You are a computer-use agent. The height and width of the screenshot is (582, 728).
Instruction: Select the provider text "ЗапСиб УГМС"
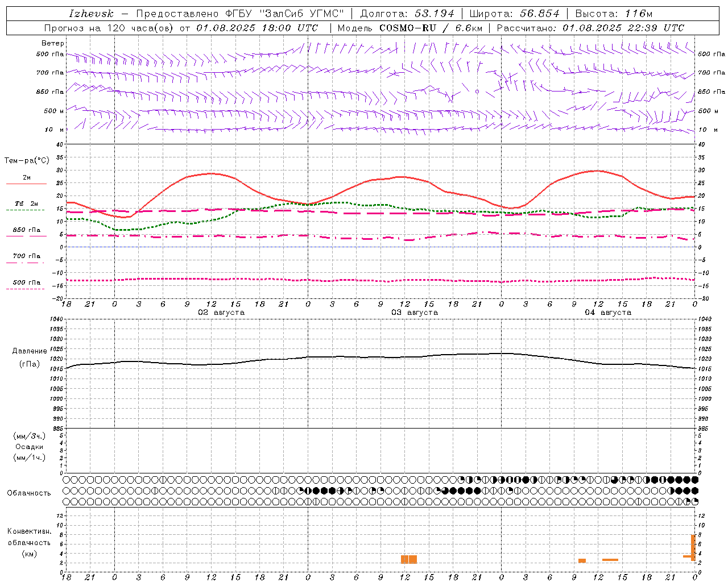tap(301, 14)
